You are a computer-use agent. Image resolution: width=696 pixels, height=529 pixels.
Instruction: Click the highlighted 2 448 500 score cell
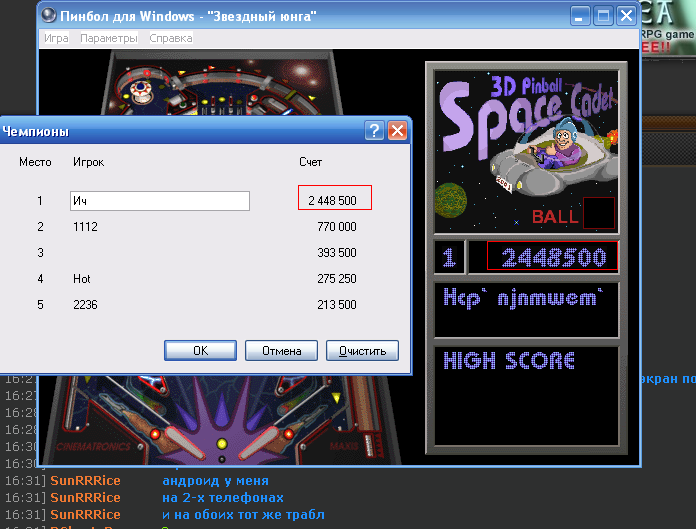(x=334, y=201)
